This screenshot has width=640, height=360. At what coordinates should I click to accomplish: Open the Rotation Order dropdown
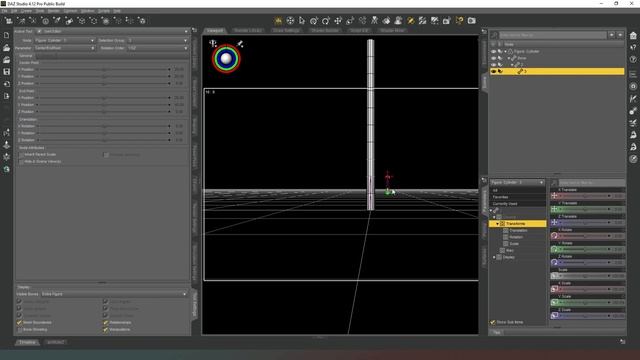point(157,48)
